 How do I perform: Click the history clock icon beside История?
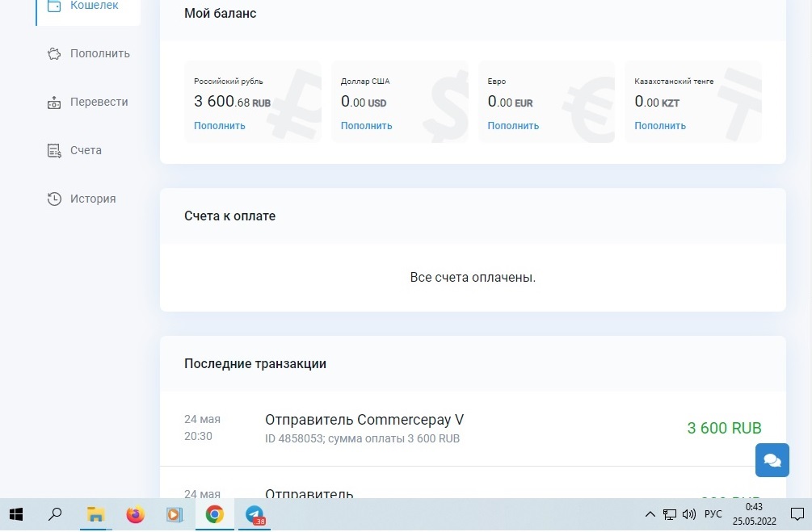point(54,199)
